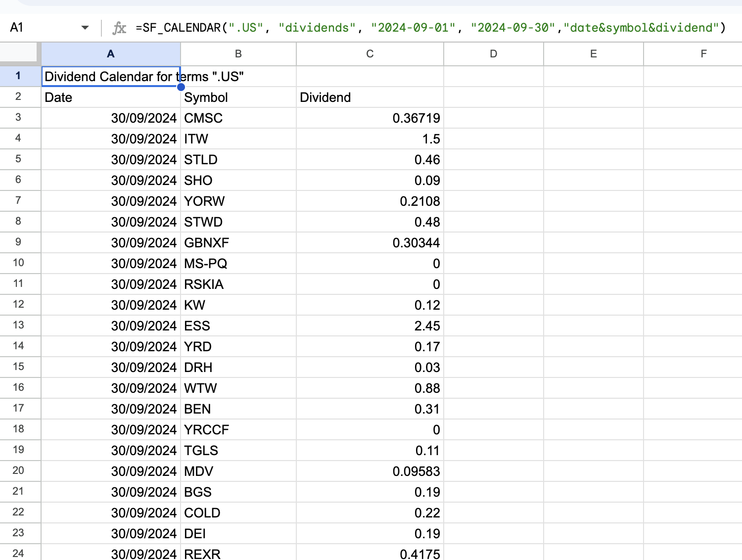The image size is (742, 560).
Task: Select the ESS symbol cell
Action: coord(238,326)
